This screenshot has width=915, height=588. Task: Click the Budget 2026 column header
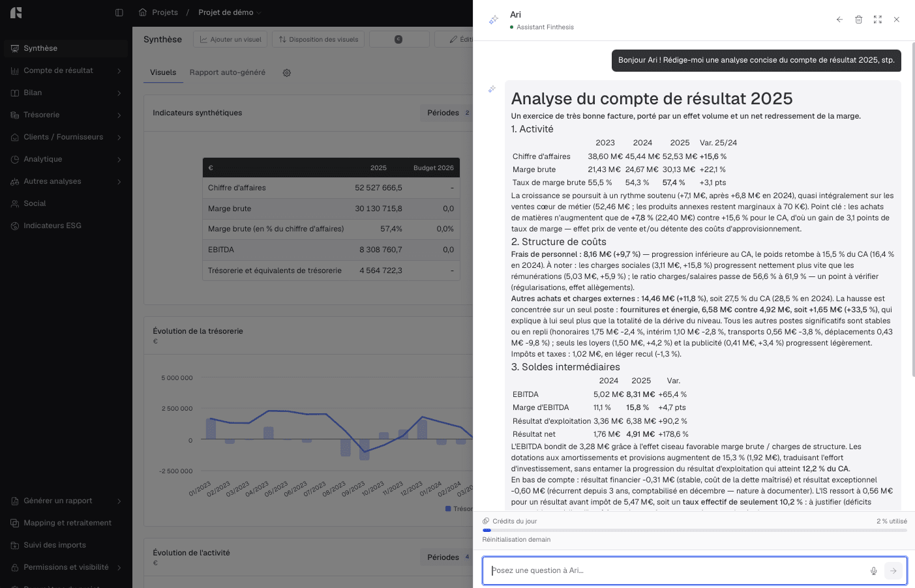coord(433,168)
